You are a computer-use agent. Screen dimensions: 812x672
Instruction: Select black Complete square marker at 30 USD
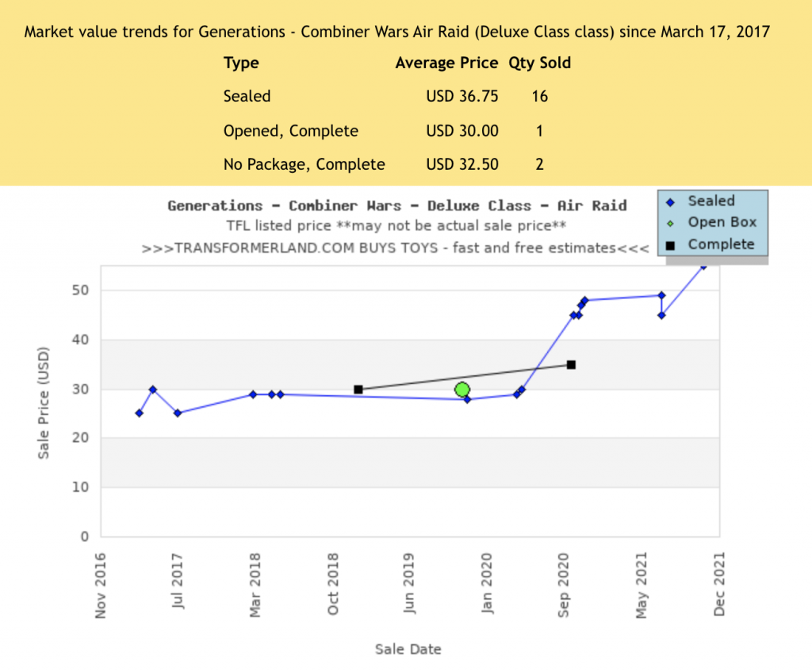[358, 389]
